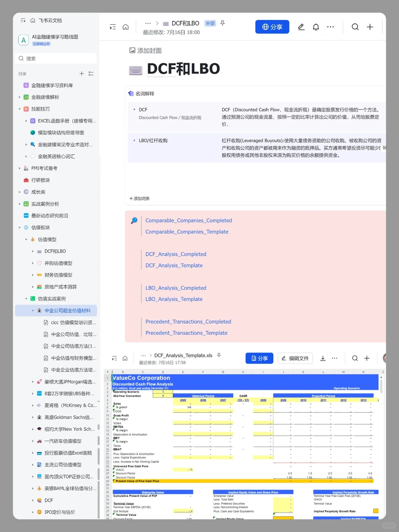The image size is (399, 532).
Task: Collapse 估值实战案例 tree node
Action: [x=26, y=299]
